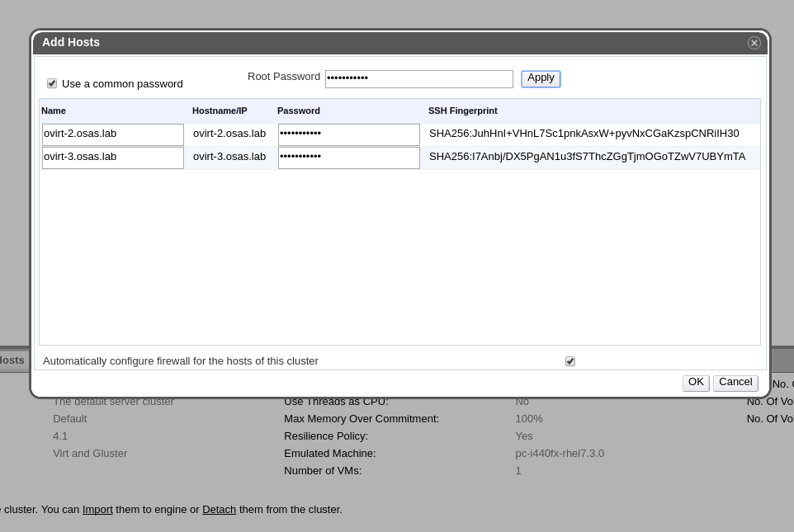Edit the ovirt-3.osas.lab Name field
Viewport: 794px width, 532px height.
pyautogui.click(x=112, y=158)
